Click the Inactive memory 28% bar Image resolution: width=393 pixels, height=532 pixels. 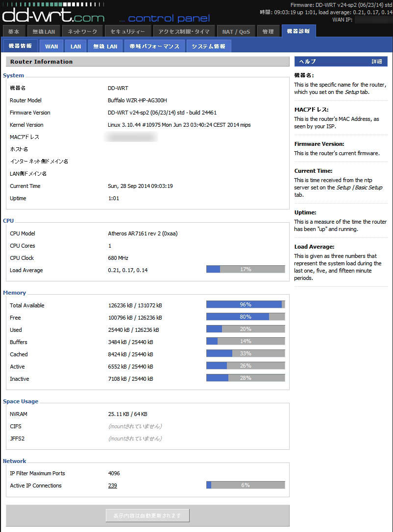point(246,378)
